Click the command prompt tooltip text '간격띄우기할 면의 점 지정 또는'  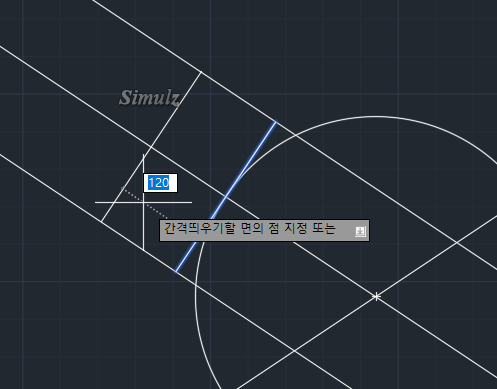pos(250,229)
